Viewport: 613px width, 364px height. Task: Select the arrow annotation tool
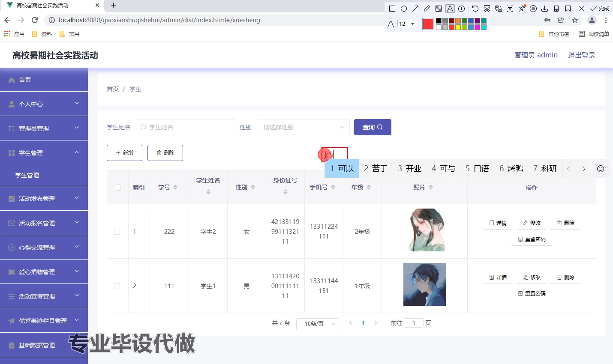[415, 9]
